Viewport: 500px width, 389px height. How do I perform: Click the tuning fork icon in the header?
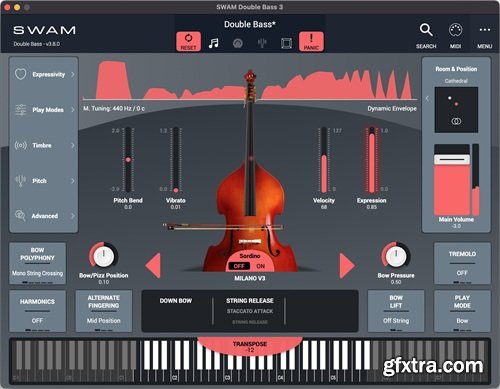tap(262, 43)
